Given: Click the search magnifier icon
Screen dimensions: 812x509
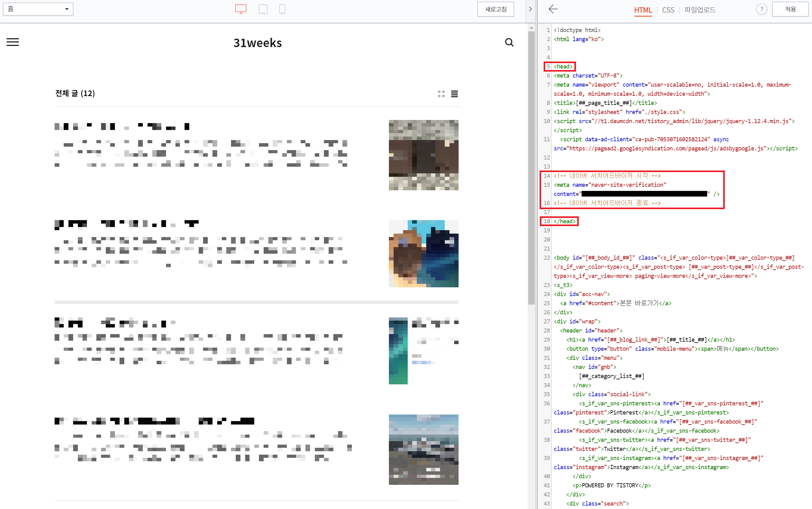Looking at the screenshot, I should coord(509,42).
